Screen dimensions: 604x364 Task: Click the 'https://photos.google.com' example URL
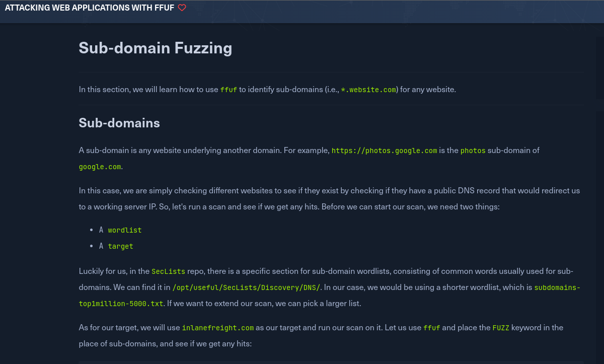click(x=384, y=151)
